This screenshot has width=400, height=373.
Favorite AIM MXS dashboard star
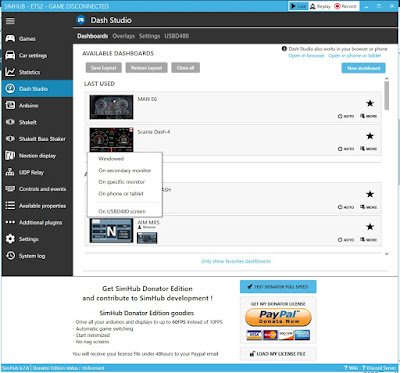370,227
